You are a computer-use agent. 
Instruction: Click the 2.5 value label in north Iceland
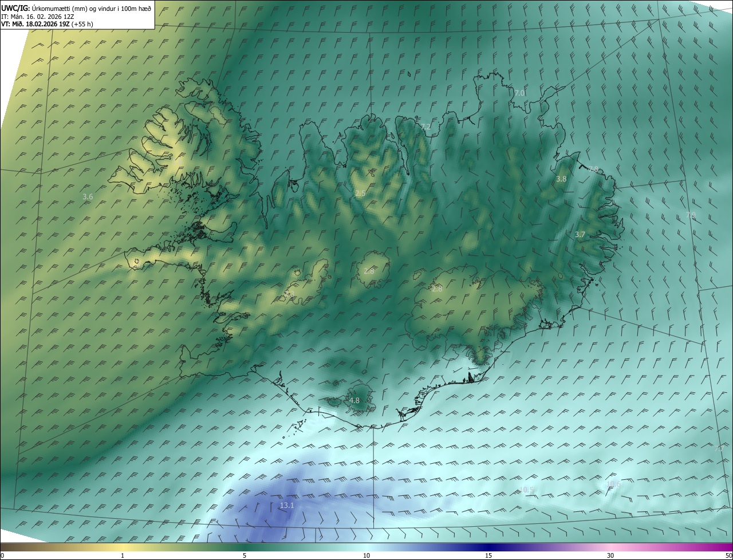360,194
